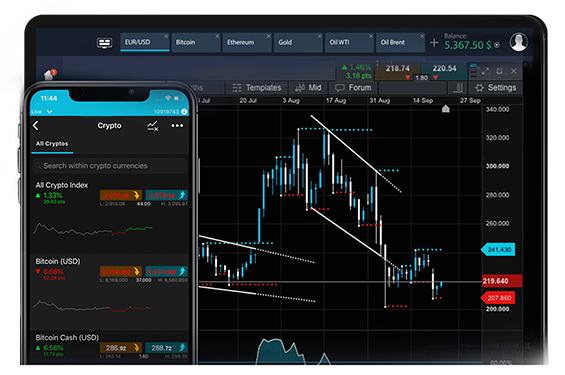
Task: Open the user profile avatar
Action: pyautogui.click(x=519, y=42)
